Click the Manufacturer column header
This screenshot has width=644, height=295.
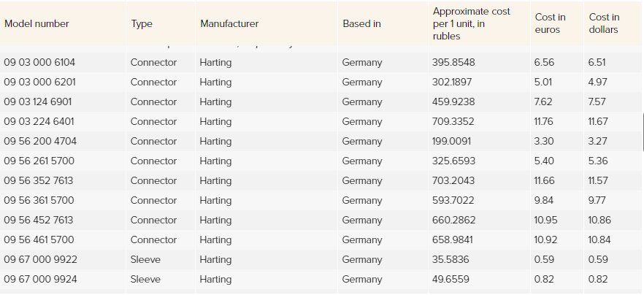pyautogui.click(x=229, y=24)
